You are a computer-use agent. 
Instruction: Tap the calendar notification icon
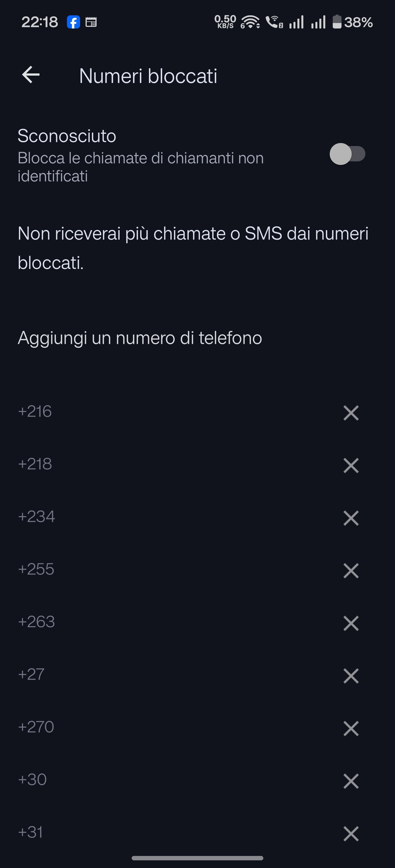coord(91,22)
